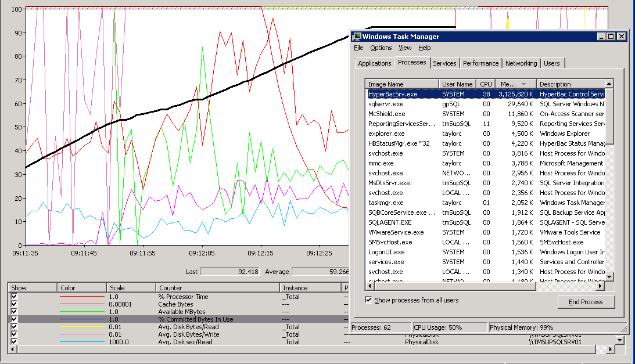Sort processes by the Memory column
This screenshot has width=635, height=364.
pos(510,84)
